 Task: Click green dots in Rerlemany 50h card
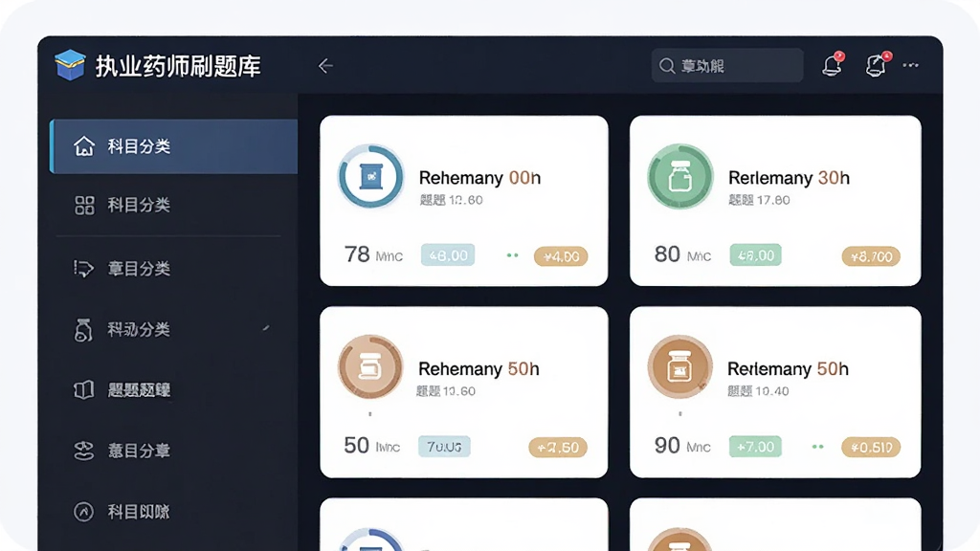pos(817,447)
